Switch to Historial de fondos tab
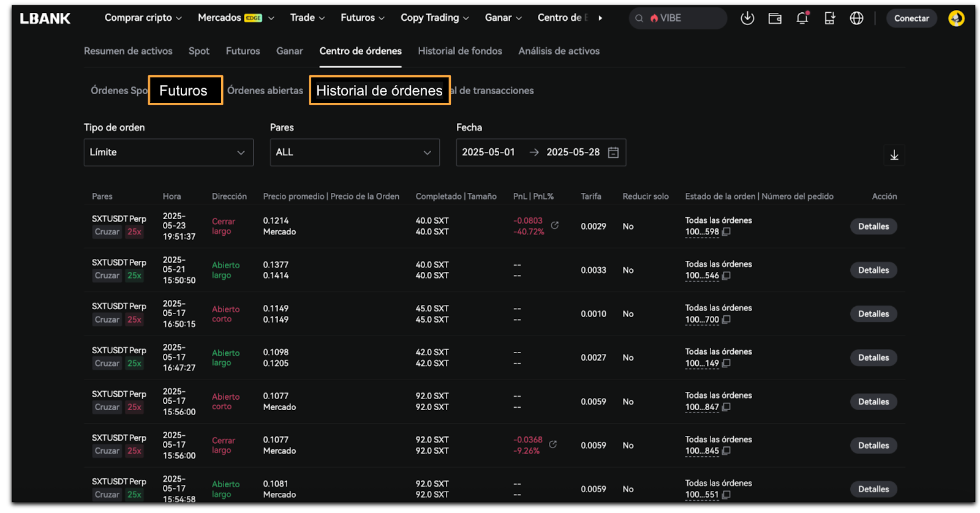Image resolution: width=980 pixels, height=513 pixels. tap(459, 51)
